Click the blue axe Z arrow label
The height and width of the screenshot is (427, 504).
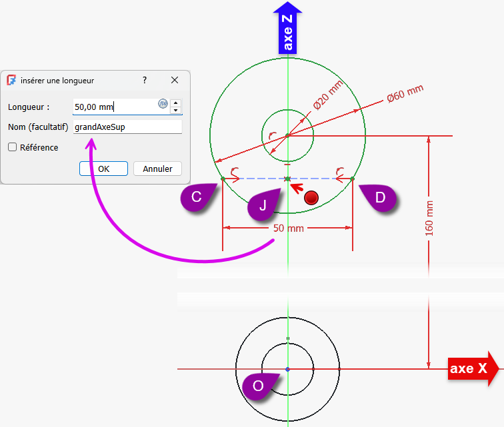[287, 29]
